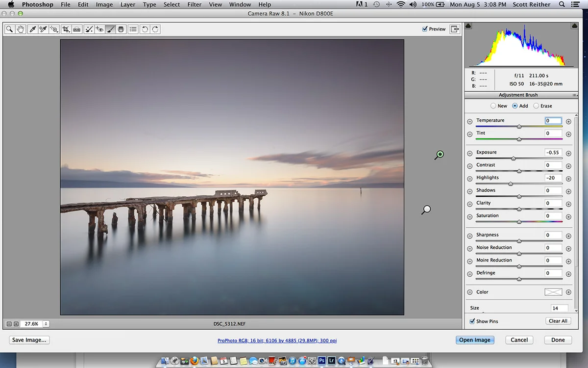Click the Size value field showing 14

(559, 308)
